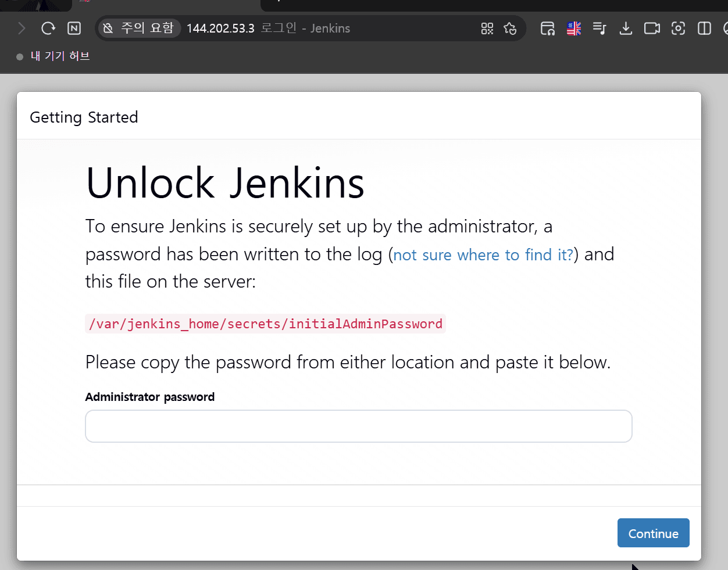Open the QR code icon in address bar
This screenshot has width=728, height=570.
point(487,28)
